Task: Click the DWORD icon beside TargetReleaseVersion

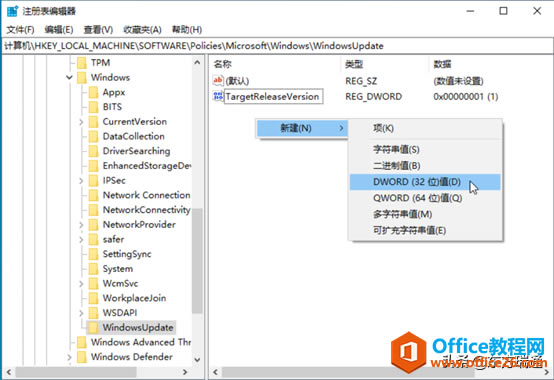Action: tap(218, 96)
